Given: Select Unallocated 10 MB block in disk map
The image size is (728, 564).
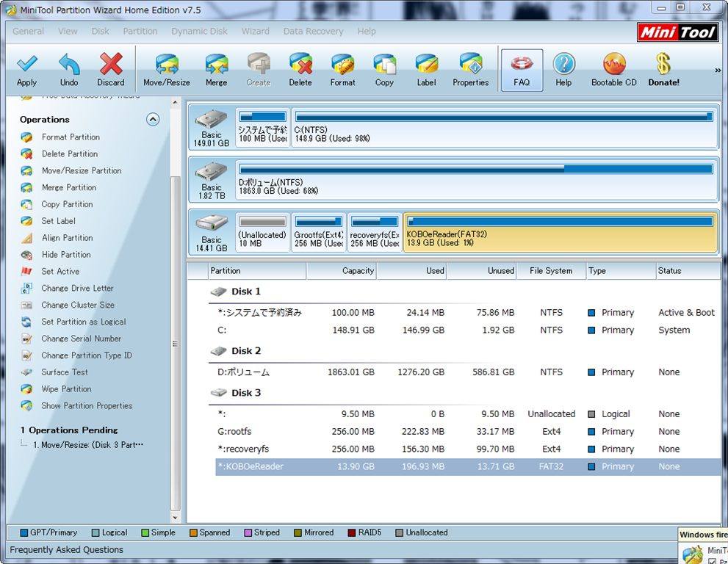Looking at the screenshot, I should click(x=263, y=233).
